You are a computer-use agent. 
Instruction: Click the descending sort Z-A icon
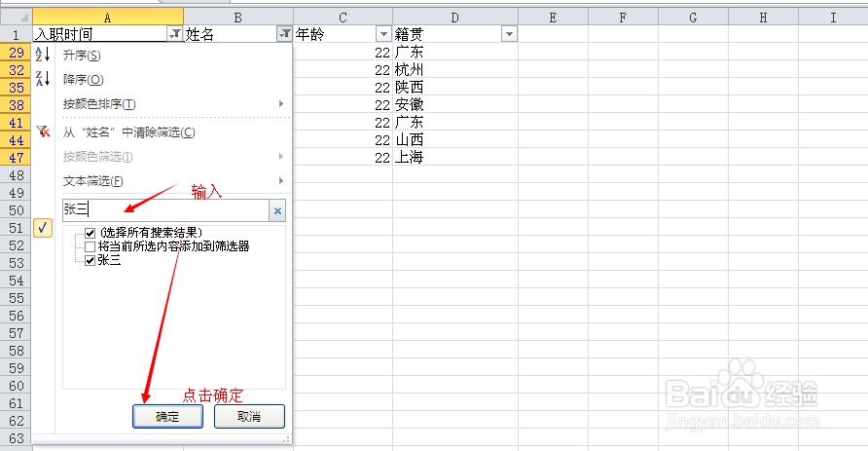click(43, 79)
